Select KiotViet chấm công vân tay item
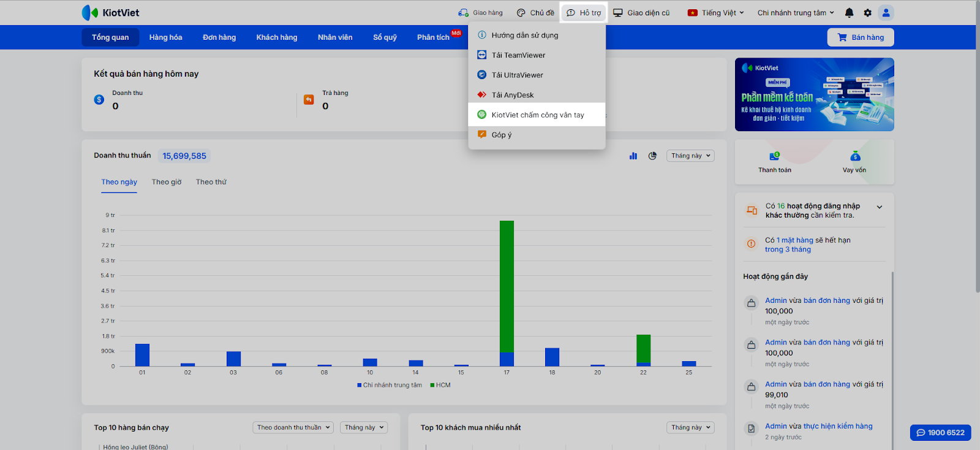The width and height of the screenshot is (980, 450). (537, 115)
